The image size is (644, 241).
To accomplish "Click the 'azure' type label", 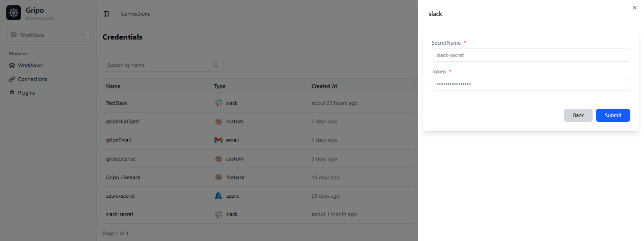I will (x=232, y=196).
